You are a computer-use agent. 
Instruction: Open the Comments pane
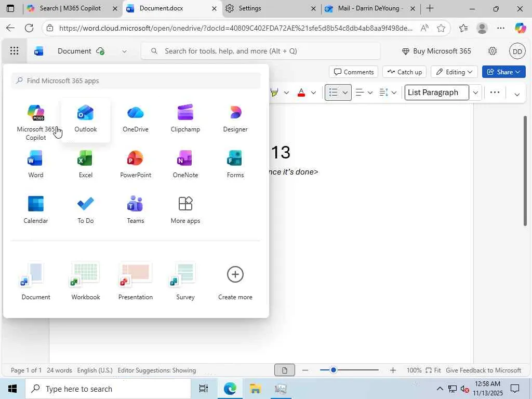353,72
